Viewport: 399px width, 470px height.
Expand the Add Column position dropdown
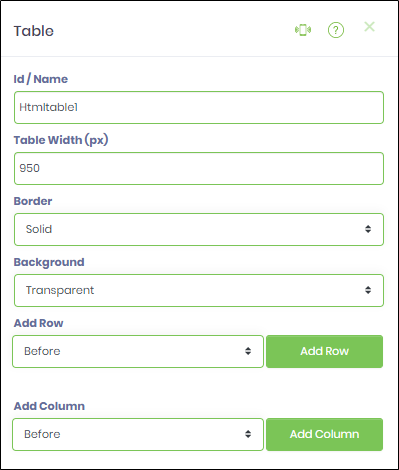[x=138, y=434]
